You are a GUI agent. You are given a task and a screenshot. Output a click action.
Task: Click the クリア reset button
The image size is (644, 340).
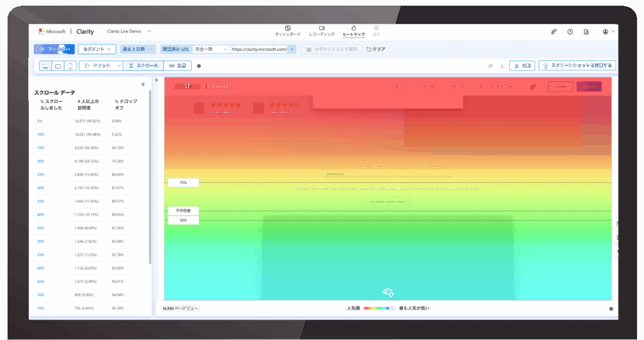pos(376,49)
